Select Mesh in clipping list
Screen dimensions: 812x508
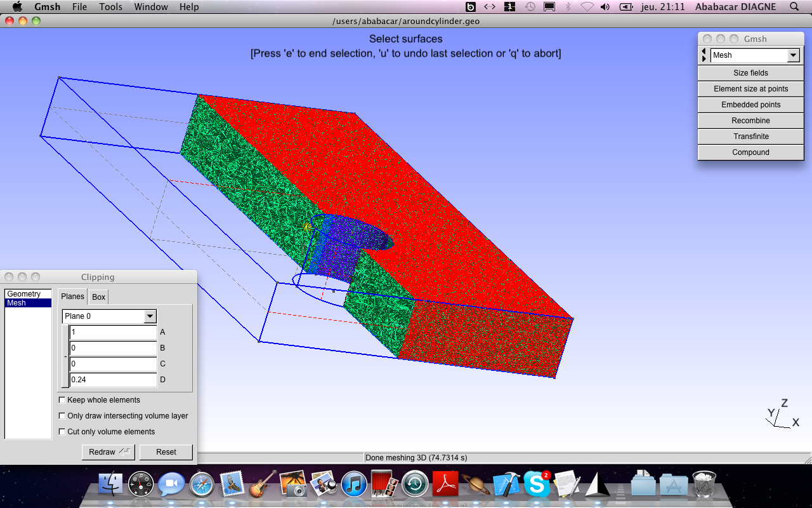[x=28, y=303]
